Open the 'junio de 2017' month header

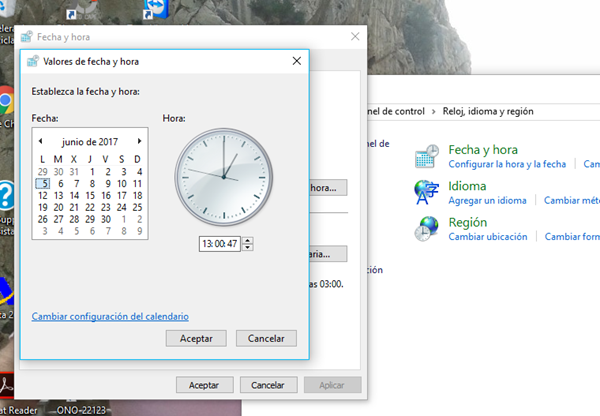(90, 142)
